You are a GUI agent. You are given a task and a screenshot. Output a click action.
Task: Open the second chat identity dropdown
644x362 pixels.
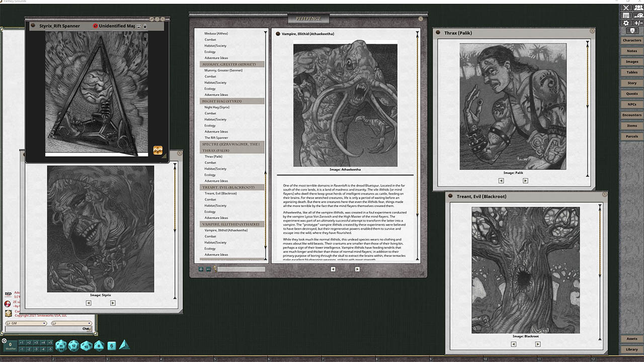[x=89, y=323]
